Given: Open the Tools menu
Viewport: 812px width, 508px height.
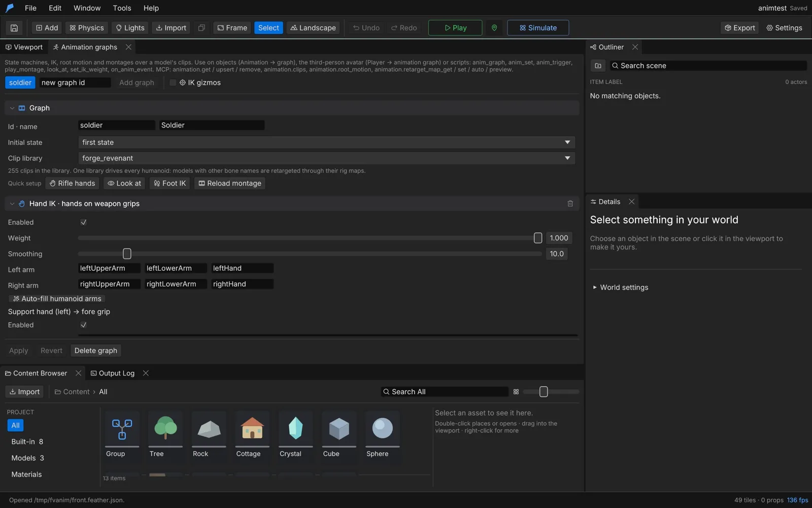Looking at the screenshot, I should pos(122,8).
